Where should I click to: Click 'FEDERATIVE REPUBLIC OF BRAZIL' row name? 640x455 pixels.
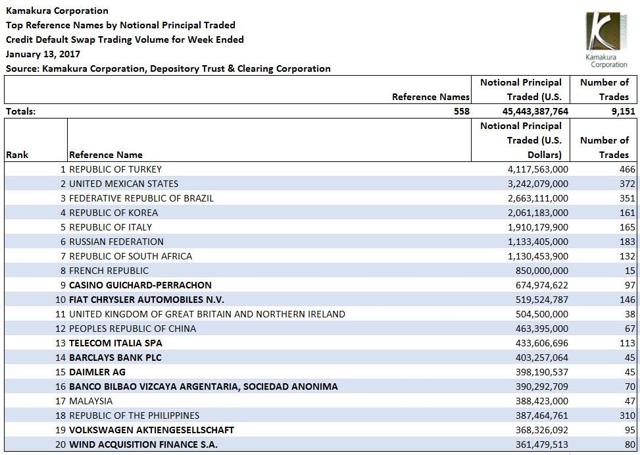(x=141, y=198)
